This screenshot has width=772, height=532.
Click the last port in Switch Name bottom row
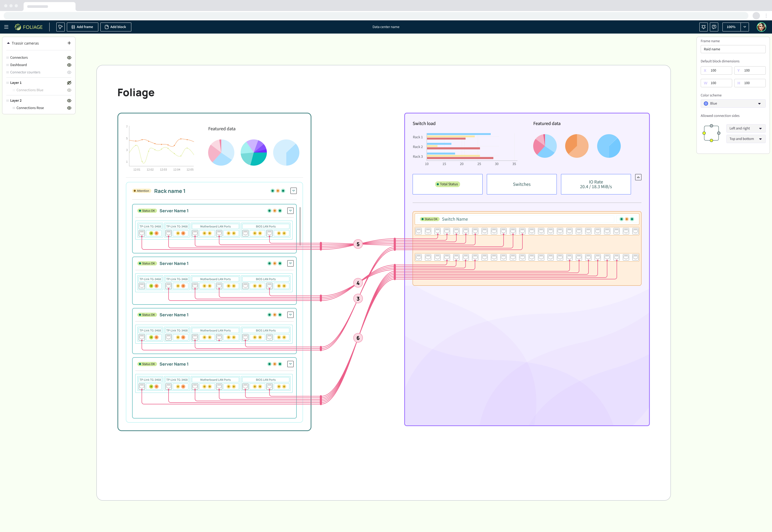click(x=635, y=257)
